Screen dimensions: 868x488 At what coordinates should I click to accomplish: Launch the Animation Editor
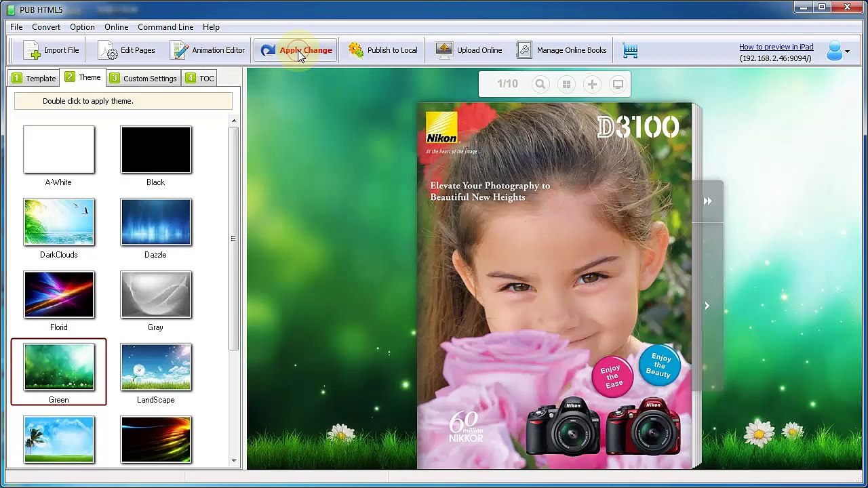(208, 50)
